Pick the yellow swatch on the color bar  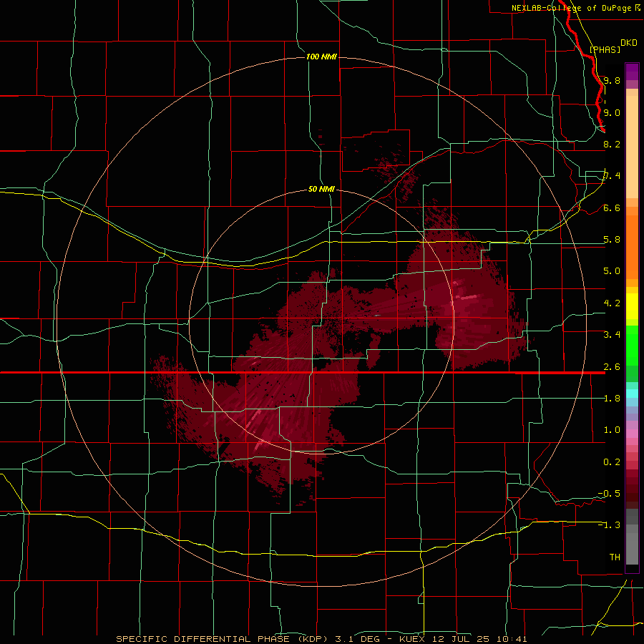[x=632, y=306]
